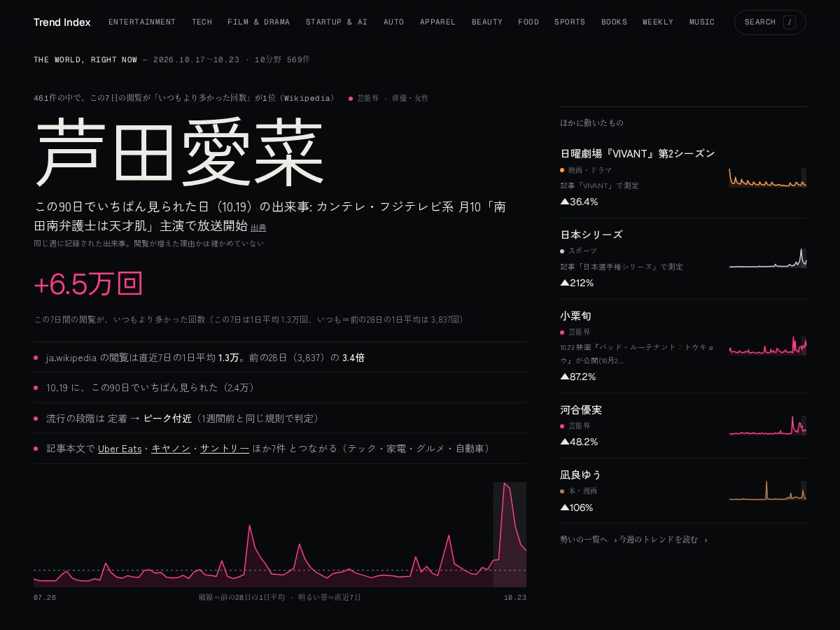The image size is (840, 630).
Task: Open the ENTERTAINMENT nav item
Action: point(142,22)
